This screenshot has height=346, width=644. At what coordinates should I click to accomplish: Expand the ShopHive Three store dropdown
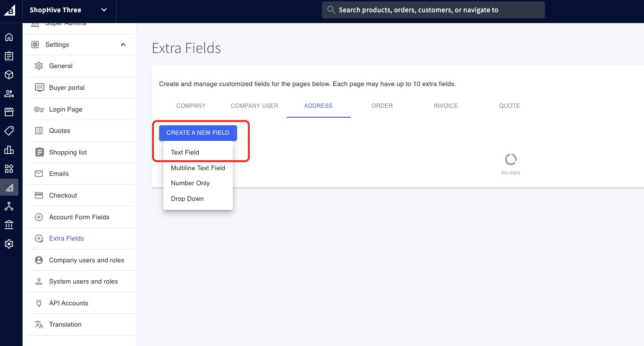[104, 10]
